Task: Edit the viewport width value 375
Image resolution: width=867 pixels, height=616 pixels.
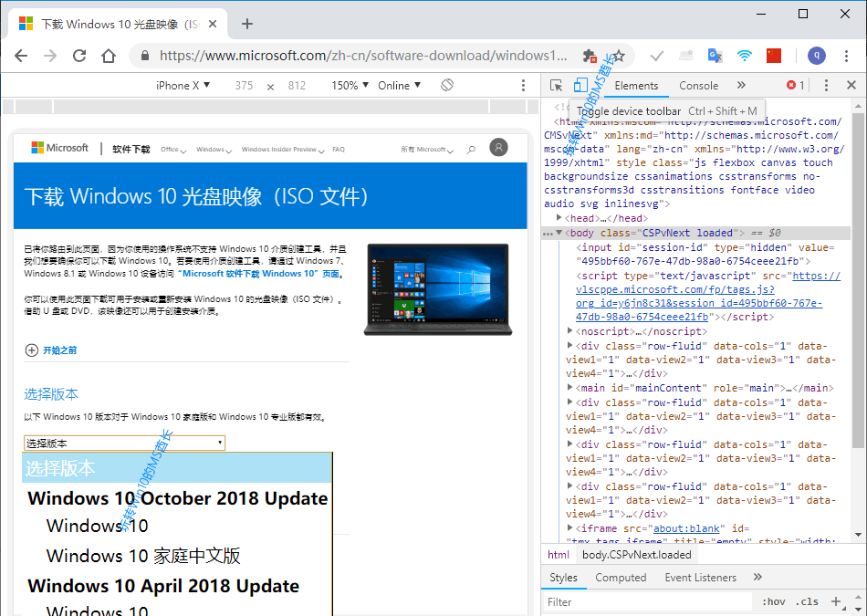Action: (244, 85)
